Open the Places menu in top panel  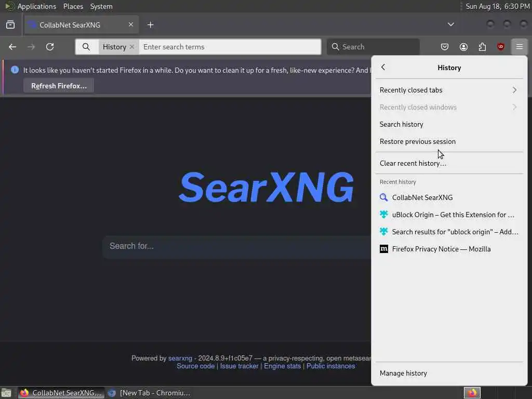73,6
